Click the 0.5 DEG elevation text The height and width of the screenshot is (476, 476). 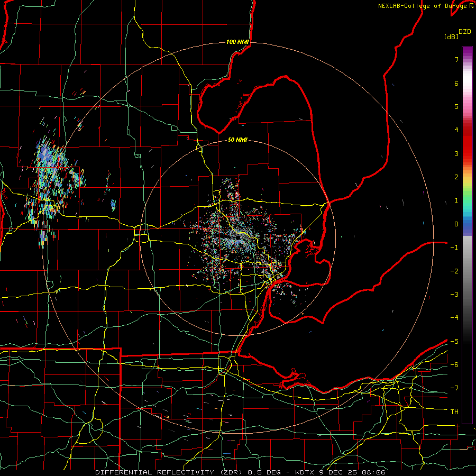pyautogui.click(x=264, y=472)
